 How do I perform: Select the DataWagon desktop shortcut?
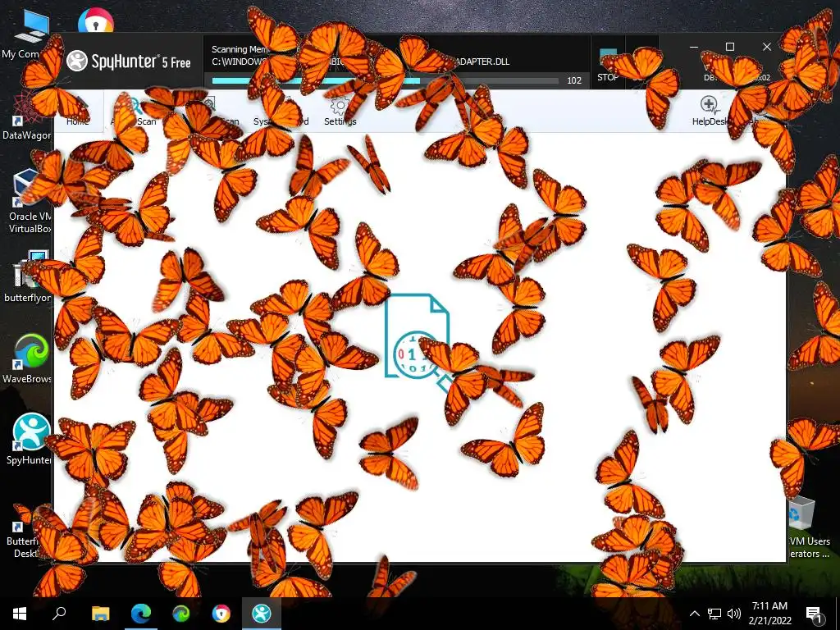[x=25, y=115]
